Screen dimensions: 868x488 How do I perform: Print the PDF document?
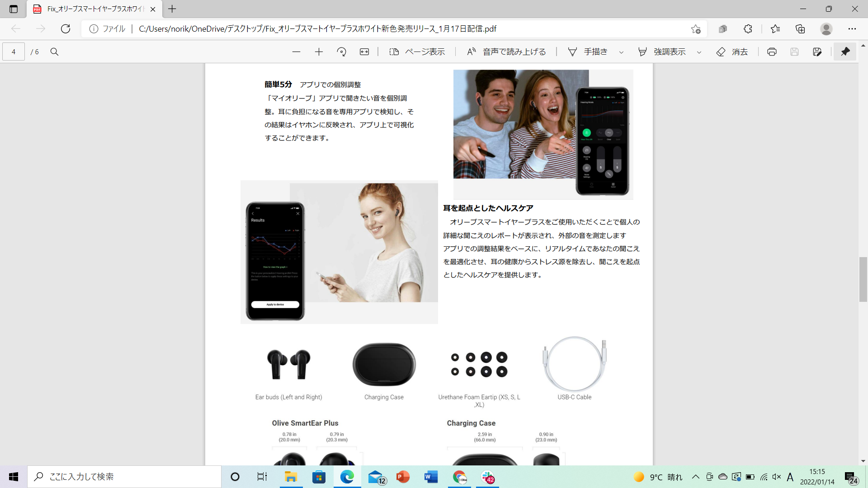tap(772, 52)
